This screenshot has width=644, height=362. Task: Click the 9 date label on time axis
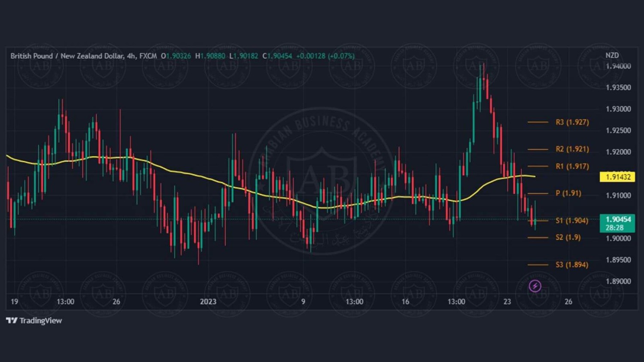(303, 302)
